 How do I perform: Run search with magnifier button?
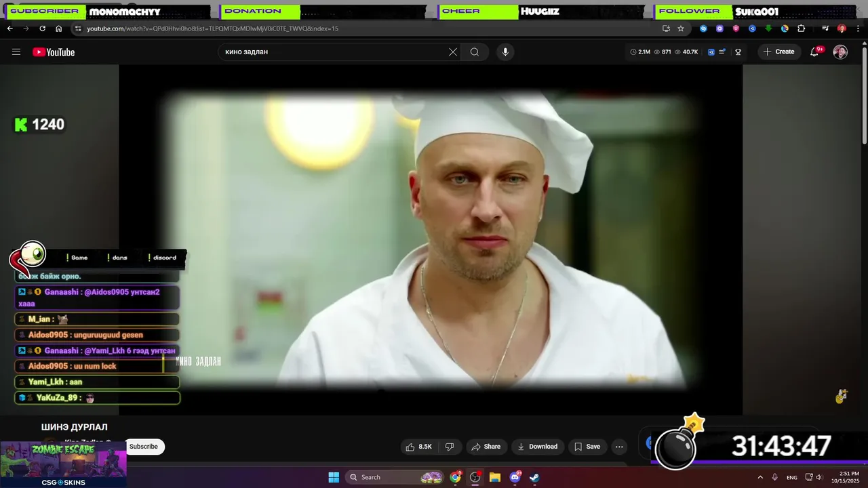point(475,52)
